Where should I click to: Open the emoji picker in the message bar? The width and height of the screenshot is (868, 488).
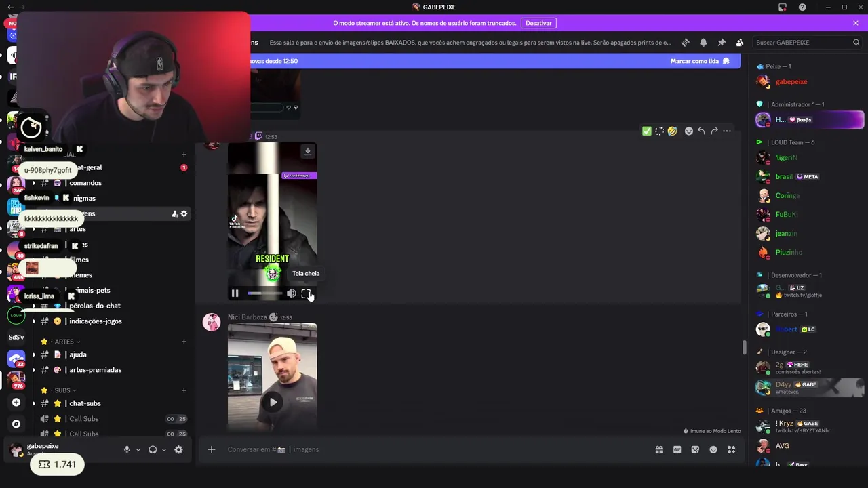point(713,449)
